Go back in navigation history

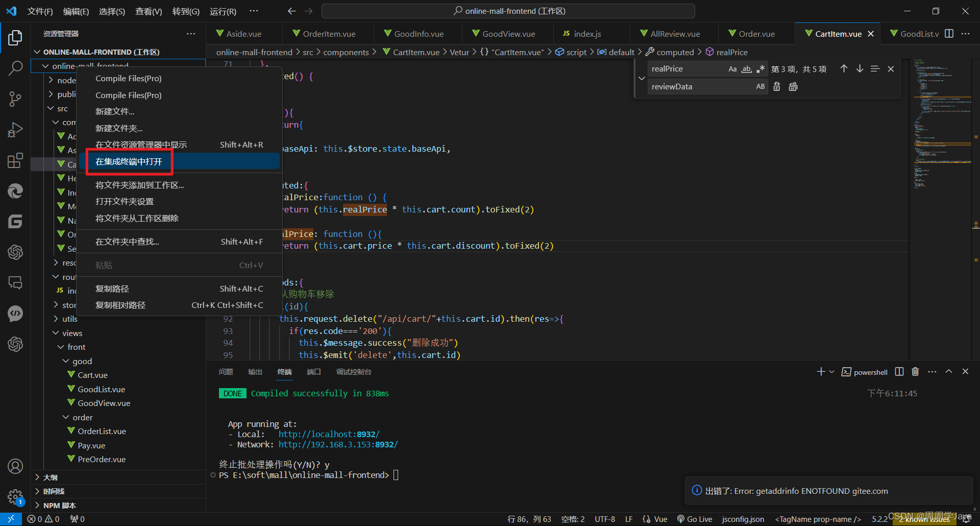click(291, 11)
